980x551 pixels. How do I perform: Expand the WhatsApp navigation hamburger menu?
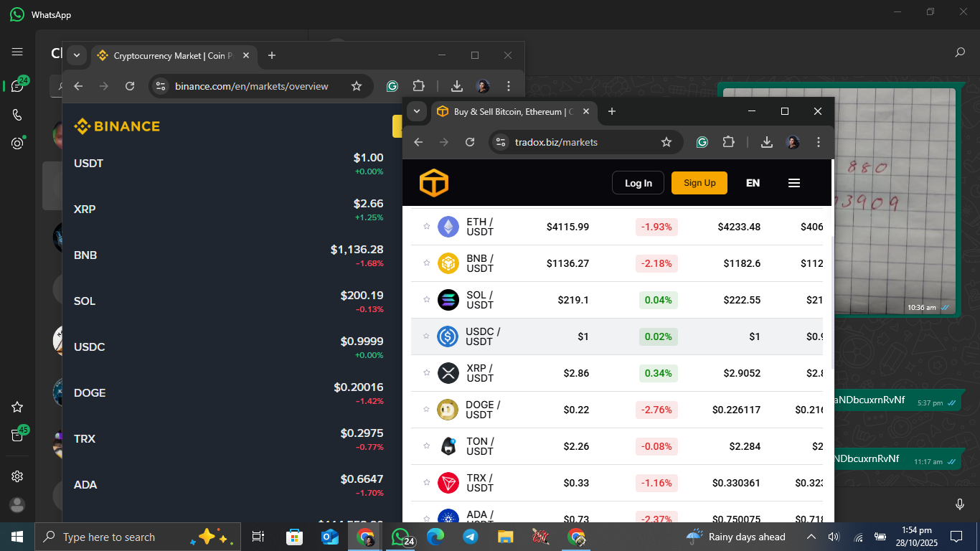[x=17, y=52]
